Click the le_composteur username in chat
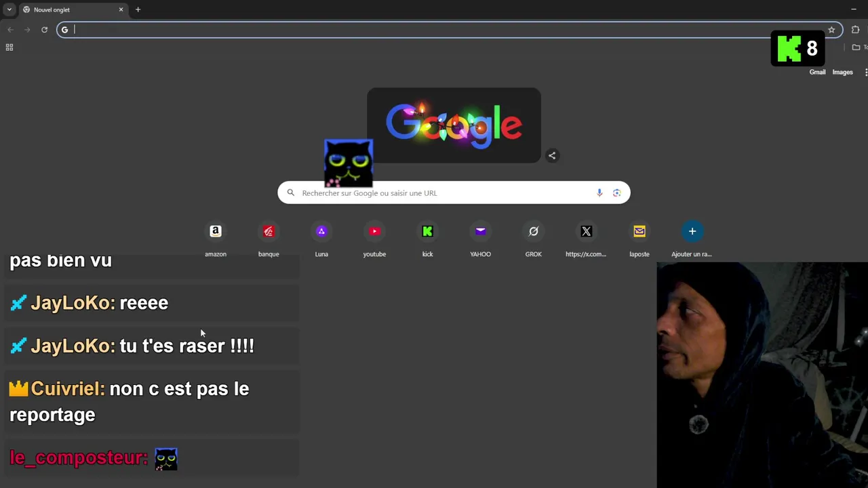868x488 pixels. [77, 458]
